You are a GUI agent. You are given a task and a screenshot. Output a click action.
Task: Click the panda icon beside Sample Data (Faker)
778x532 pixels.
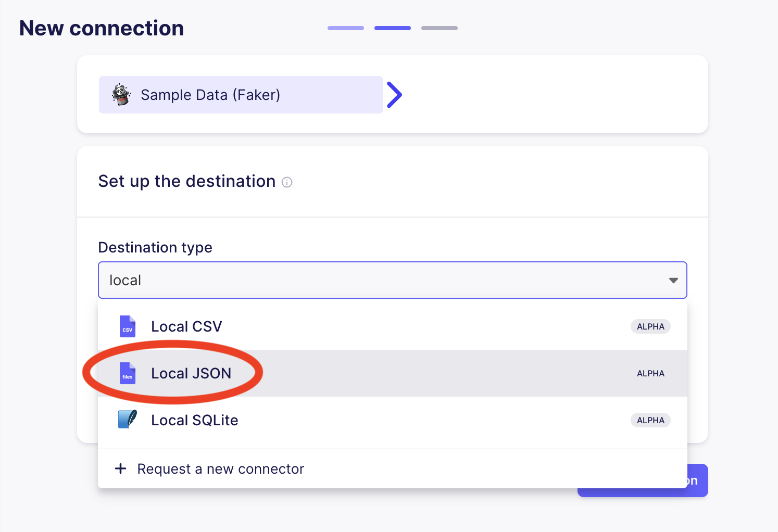(121, 95)
